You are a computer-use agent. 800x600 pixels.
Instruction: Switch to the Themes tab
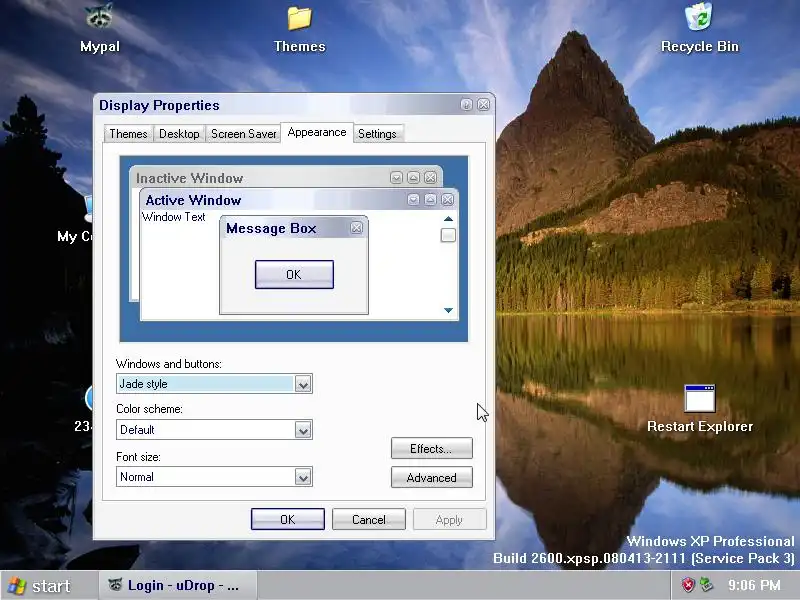click(x=128, y=134)
